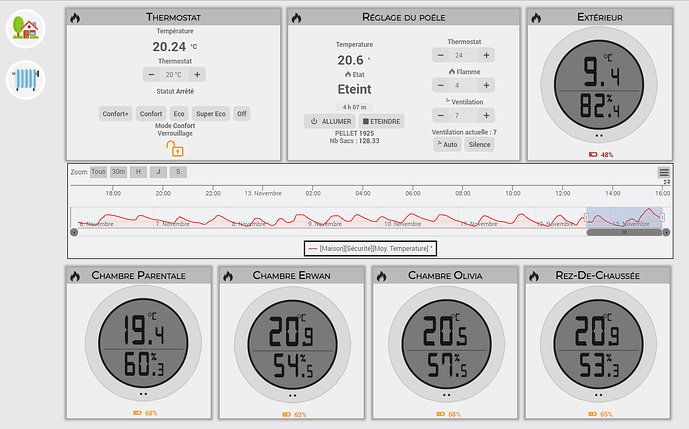The width and height of the screenshot is (689, 429).
Task: Select the Confort mode
Action: [x=151, y=114]
